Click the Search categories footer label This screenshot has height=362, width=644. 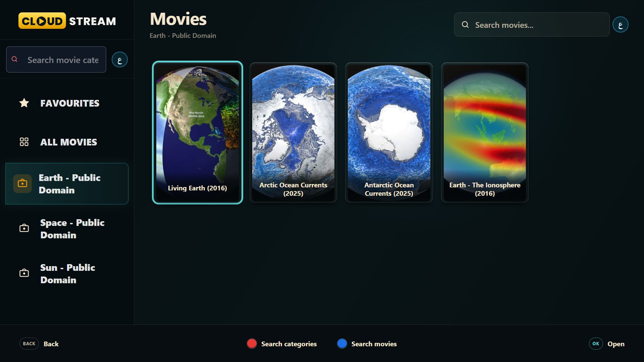tap(289, 344)
